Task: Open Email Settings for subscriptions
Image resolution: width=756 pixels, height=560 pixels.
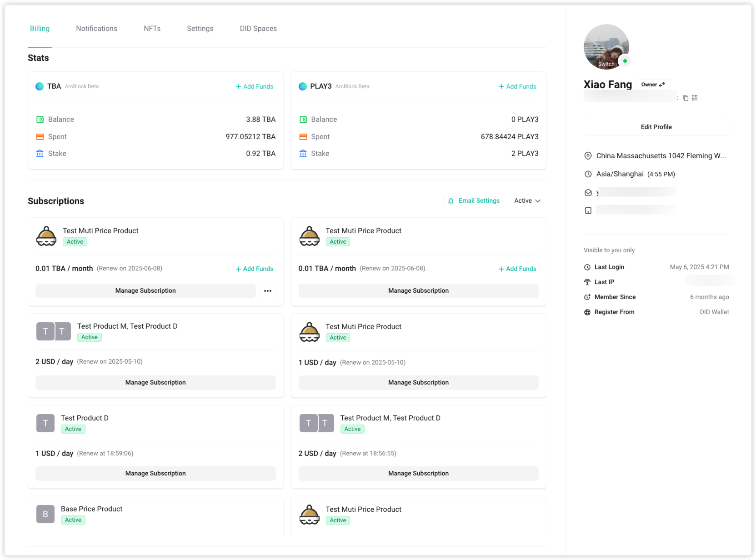Action: [474, 201]
